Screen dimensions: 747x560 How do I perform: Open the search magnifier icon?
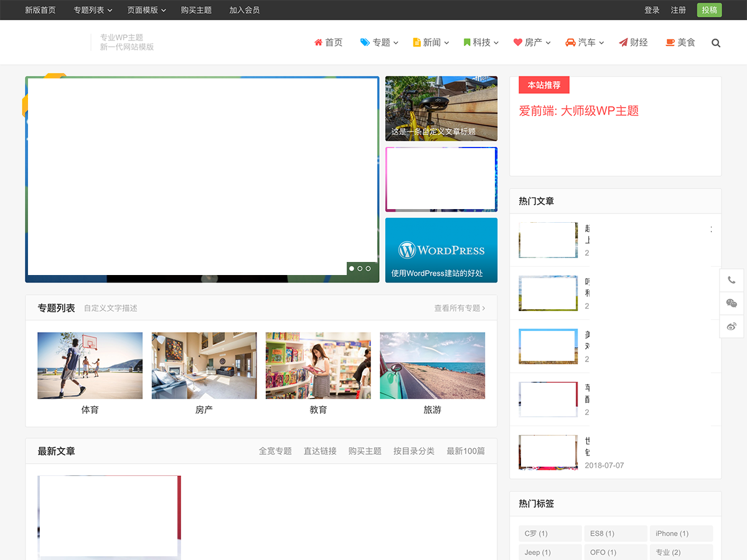pyautogui.click(x=715, y=42)
